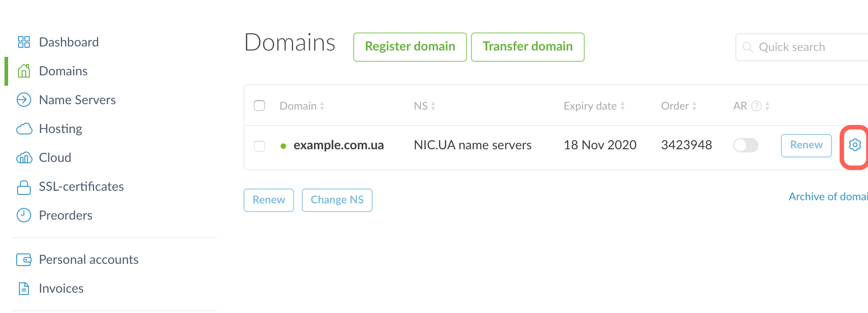Image resolution: width=868 pixels, height=313 pixels.
Task: Tick the select-all domains checkbox
Action: 259,106
